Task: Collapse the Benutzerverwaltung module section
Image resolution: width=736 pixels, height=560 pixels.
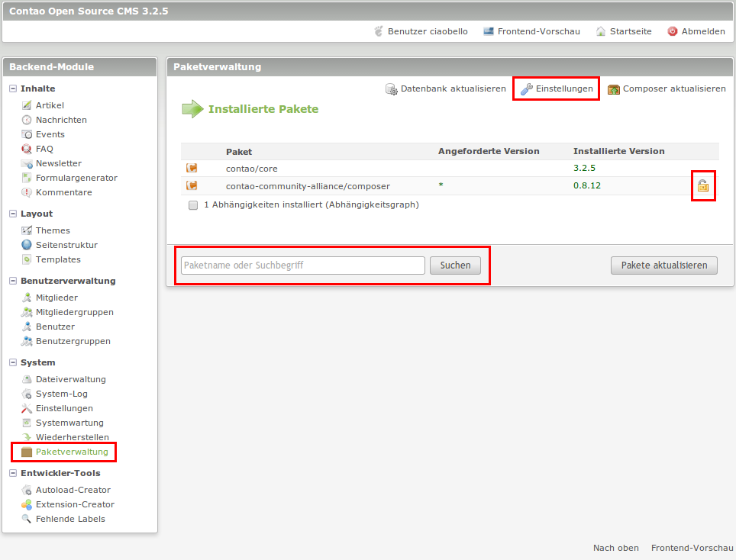Action: (13, 281)
